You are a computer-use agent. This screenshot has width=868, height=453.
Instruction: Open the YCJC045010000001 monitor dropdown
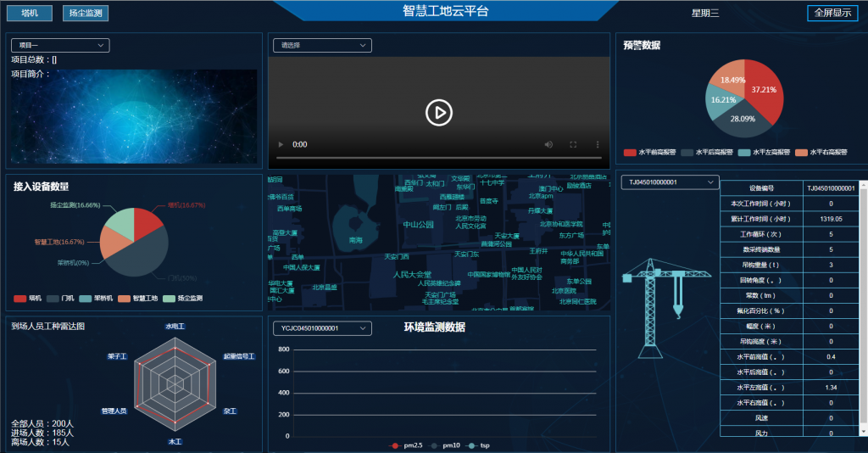[x=322, y=328]
